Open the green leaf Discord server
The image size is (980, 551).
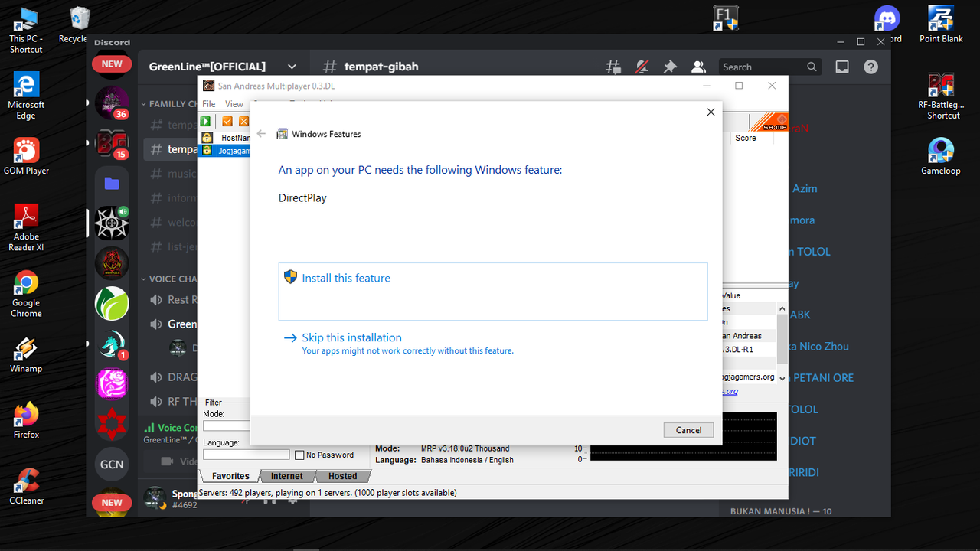point(112,303)
